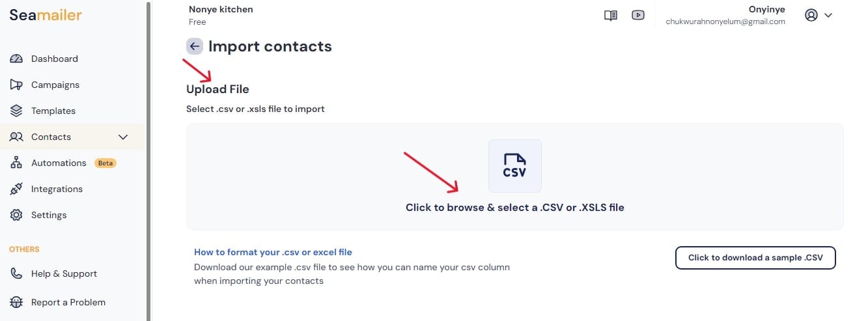The height and width of the screenshot is (321, 868).
Task: Click the back arrow beside Import contacts
Action: (195, 46)
